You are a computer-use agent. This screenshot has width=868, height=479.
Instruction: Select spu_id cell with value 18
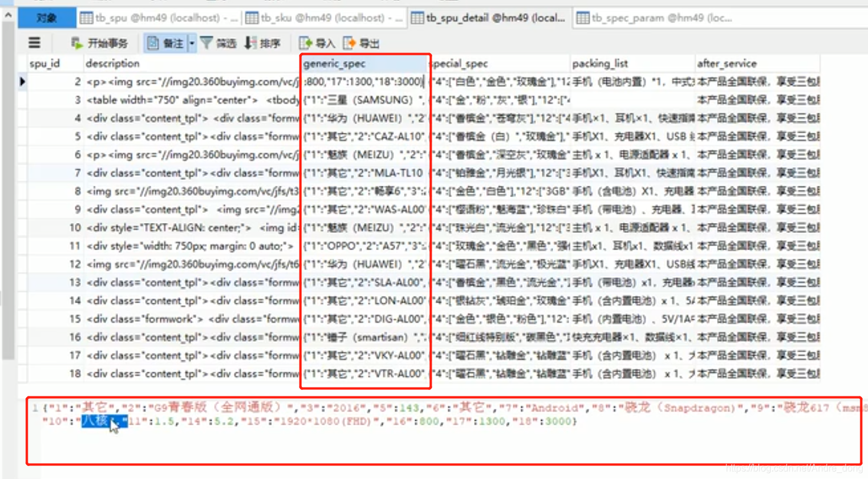(x=56, y=374)
